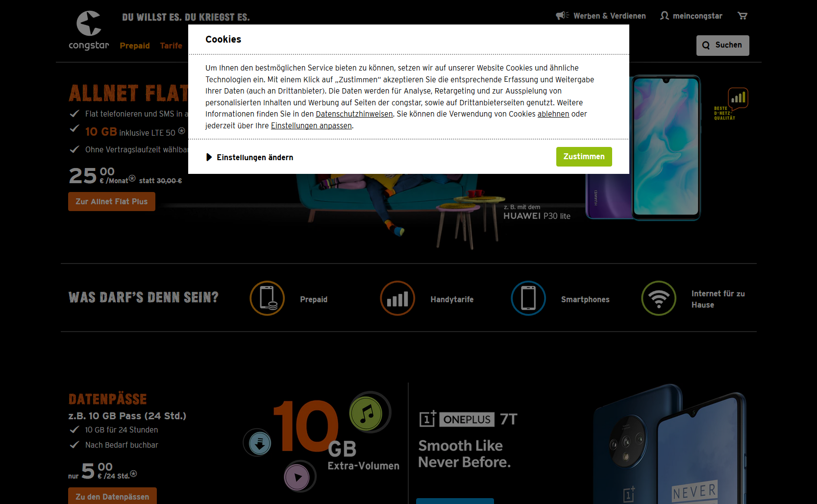Open the Tarife navigation menu
This screenshot has width=817, height=504.
(171, 46)
